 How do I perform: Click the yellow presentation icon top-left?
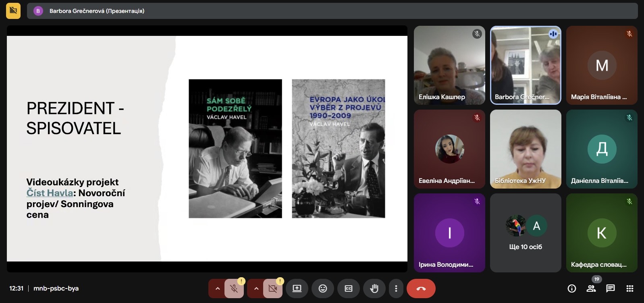pos(13,11)
